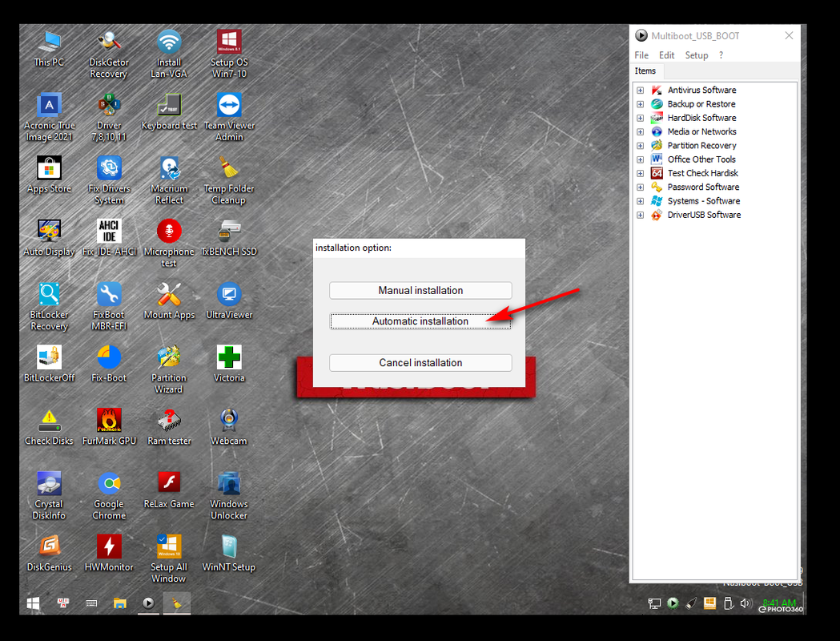840x641 pixels.
Task: Open Team Viewer Admin icon
Action: click(x=229, y=117)
